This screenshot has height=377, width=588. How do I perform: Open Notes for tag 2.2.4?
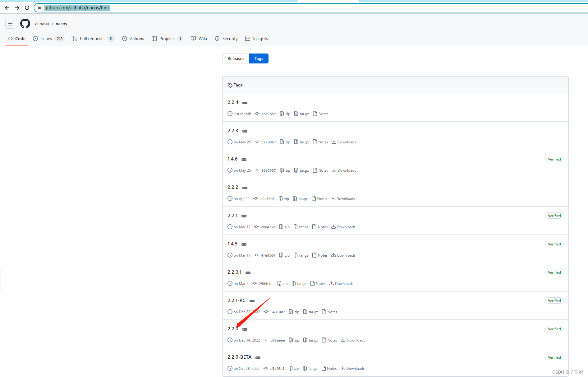[320, 114]
